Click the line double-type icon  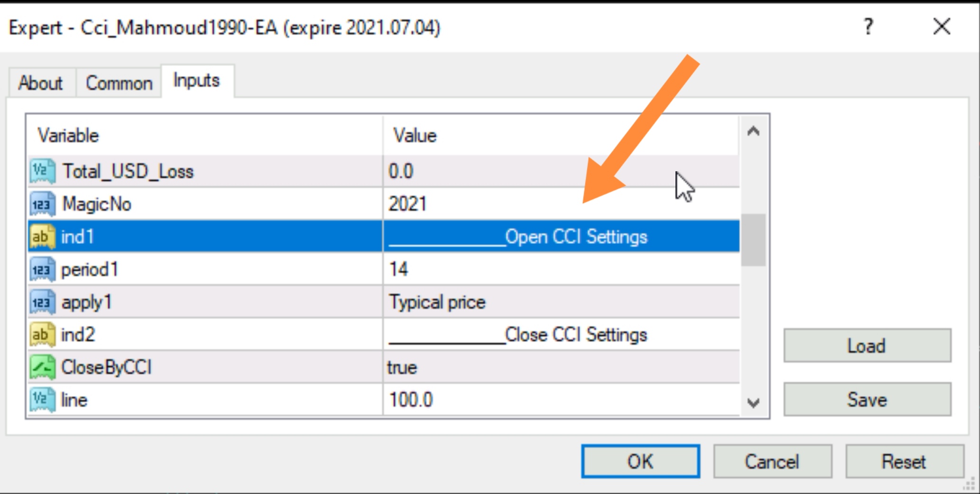42,400
